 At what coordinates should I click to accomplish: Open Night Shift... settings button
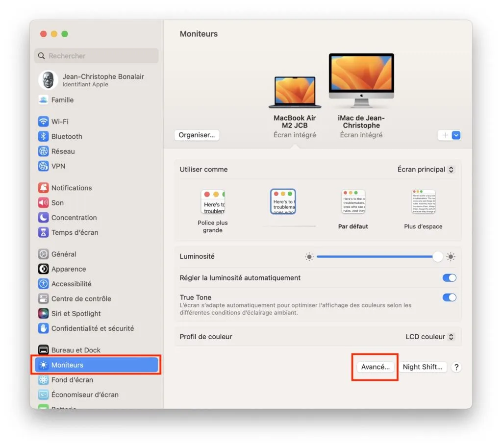click(x=423, y=367)
